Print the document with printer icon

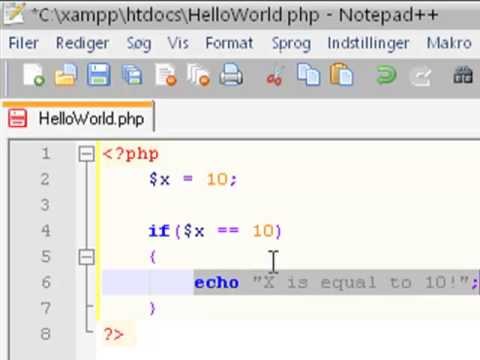tap(231, 75)
